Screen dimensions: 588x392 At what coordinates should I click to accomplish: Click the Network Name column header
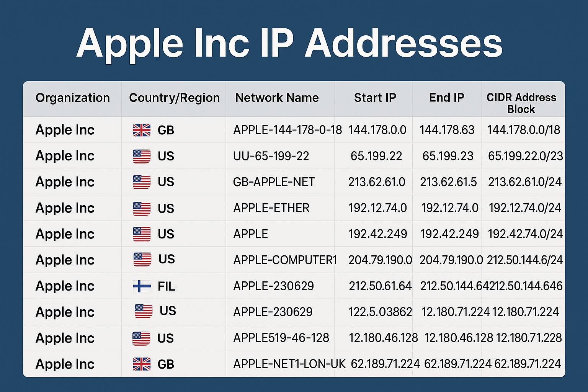277,98
